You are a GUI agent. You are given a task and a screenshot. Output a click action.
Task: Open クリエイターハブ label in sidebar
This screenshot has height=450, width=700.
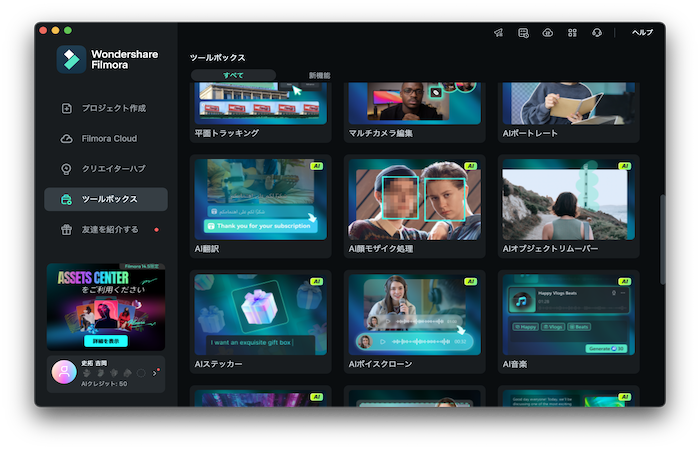point(113,169)
